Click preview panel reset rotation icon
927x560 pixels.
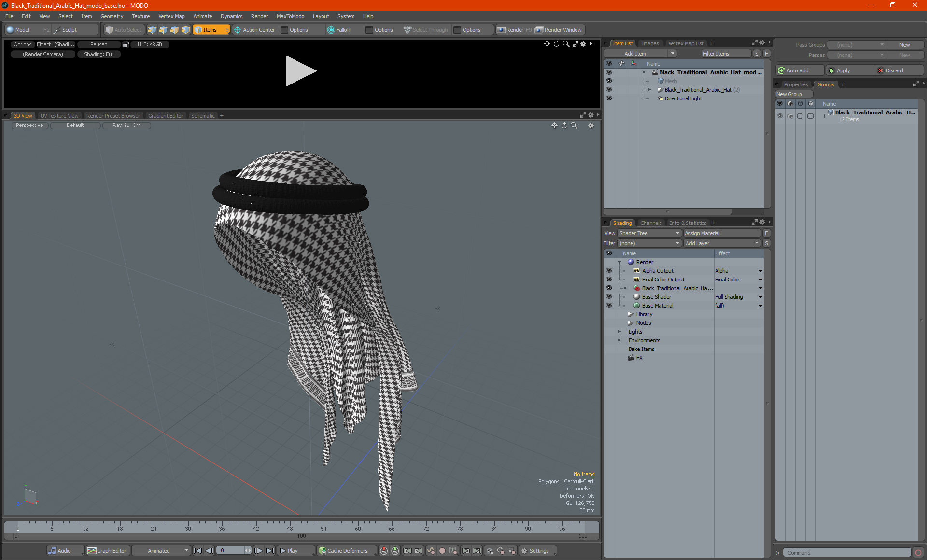pos(556,44)
